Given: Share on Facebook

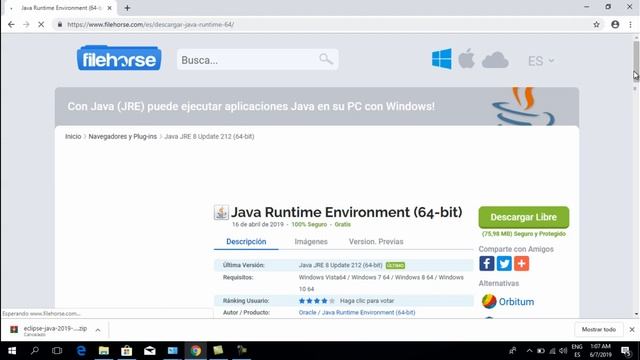Looking at the screenshot, I should tap(487, 263).
